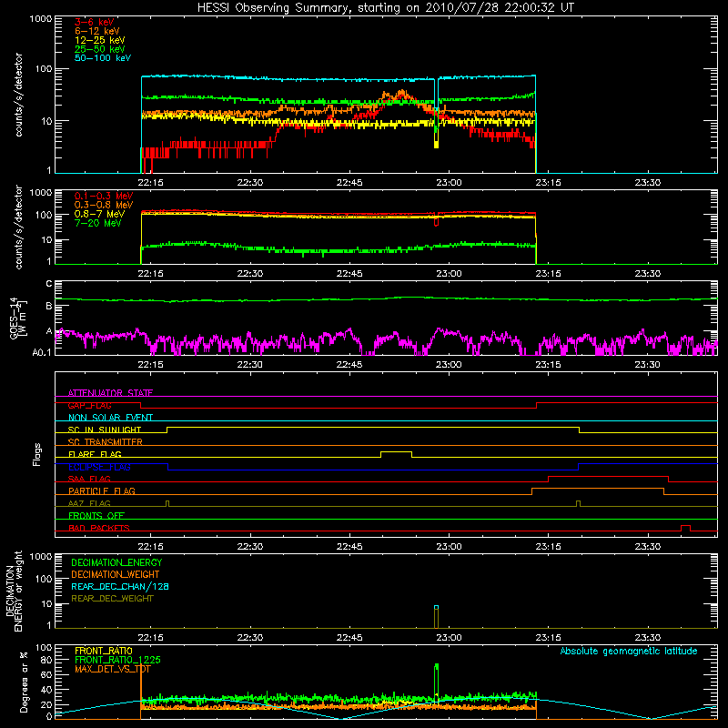Screen dimensions: 728x728
Task: Select the 6-12 keV legend label
Action: (97, 31)
